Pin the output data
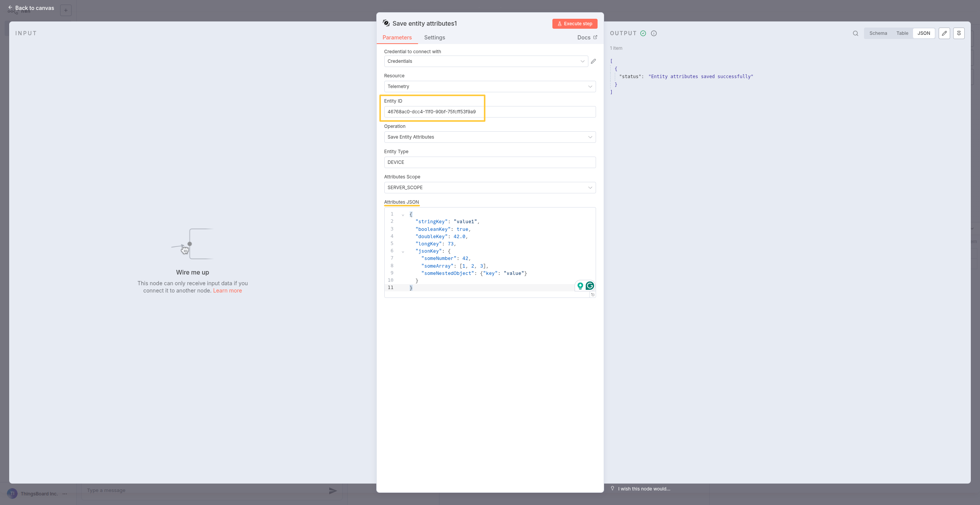Viewport: 980px width, 505px height. (x=959, y=33)
